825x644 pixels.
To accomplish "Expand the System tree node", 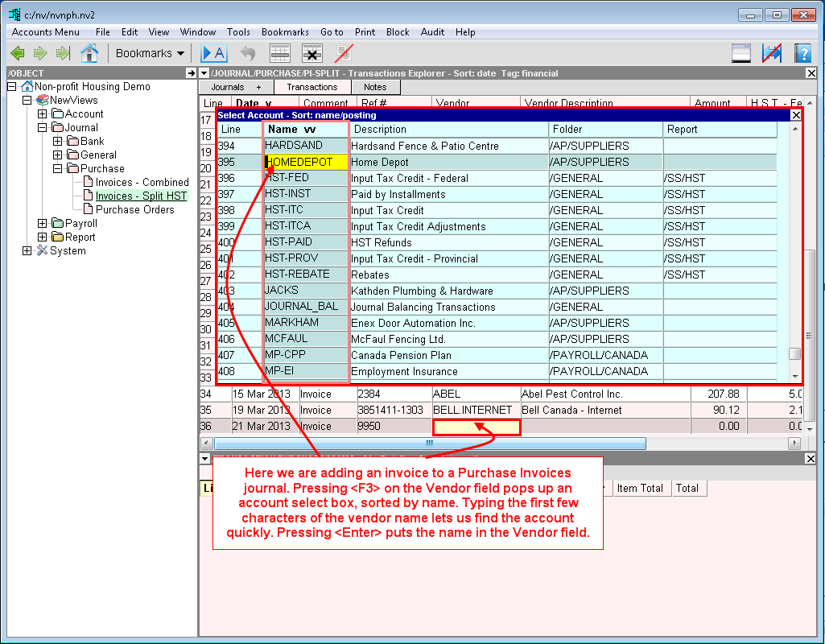I will click(27, 251).
